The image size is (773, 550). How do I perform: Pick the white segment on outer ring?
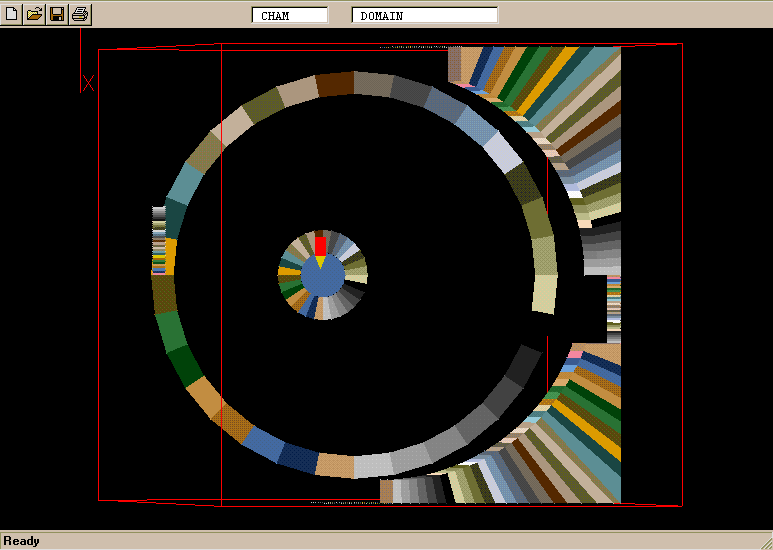point(501,151)
